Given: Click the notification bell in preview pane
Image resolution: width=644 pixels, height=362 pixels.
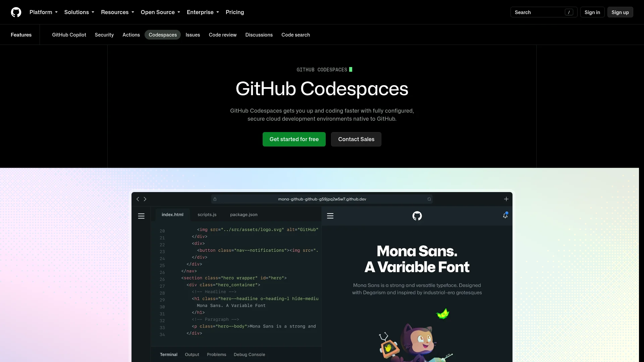Looking at the screenshot, I should click(505, 216).
